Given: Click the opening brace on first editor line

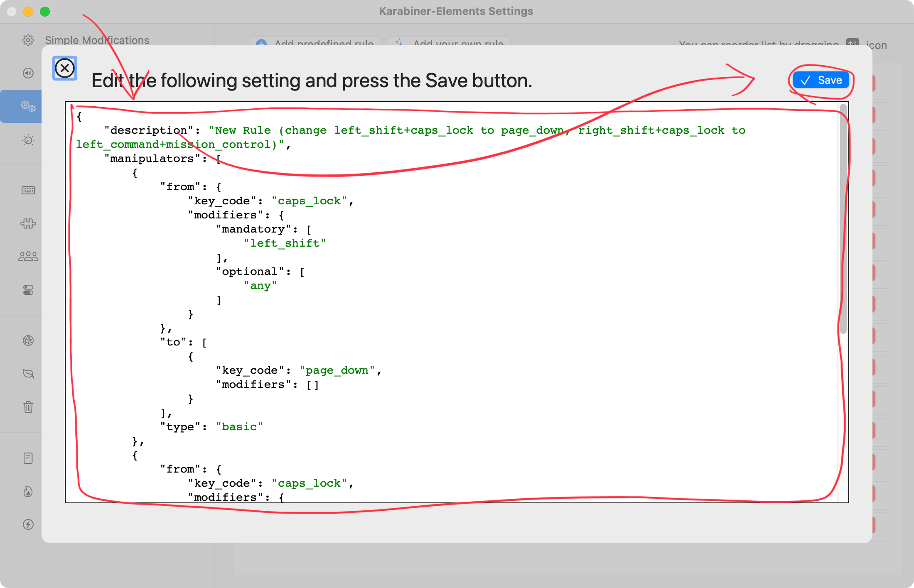Looking at the screenshot, I should tap(79, 116).
